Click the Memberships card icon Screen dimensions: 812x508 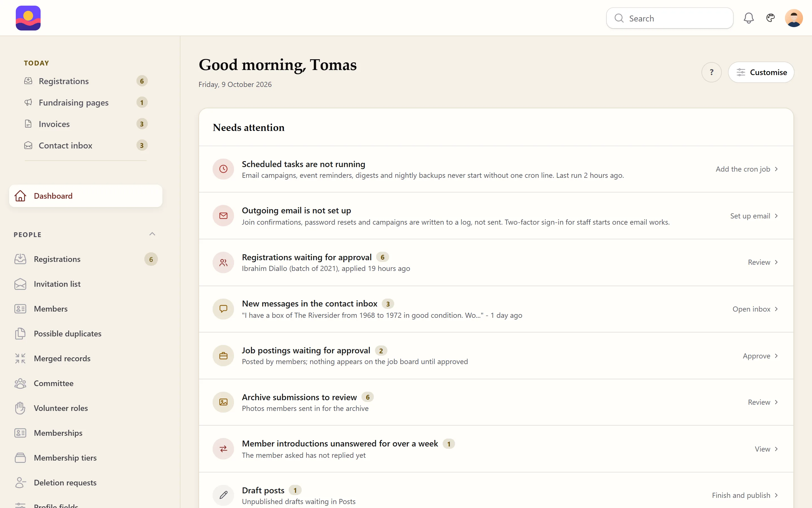20,433
